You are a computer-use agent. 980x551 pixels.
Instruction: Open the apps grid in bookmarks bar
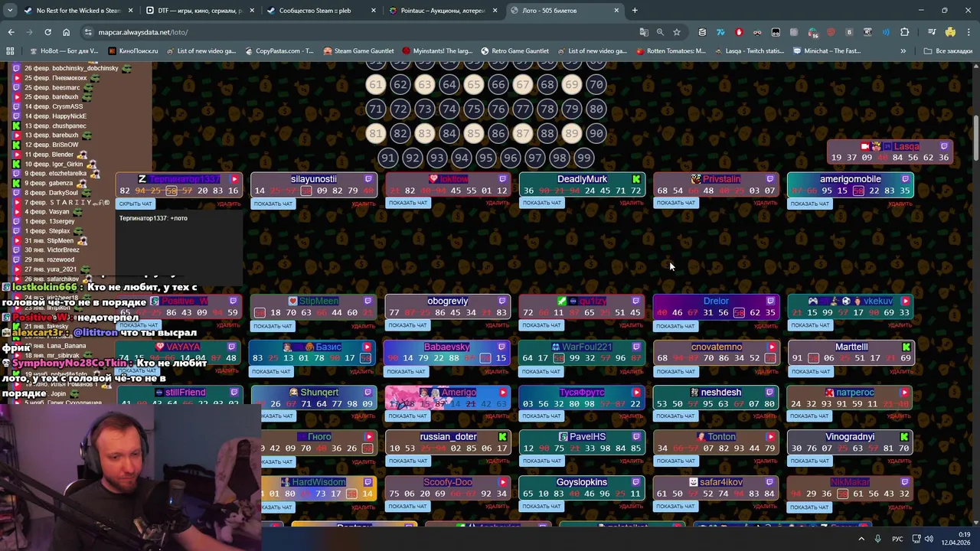pos(10,51)
